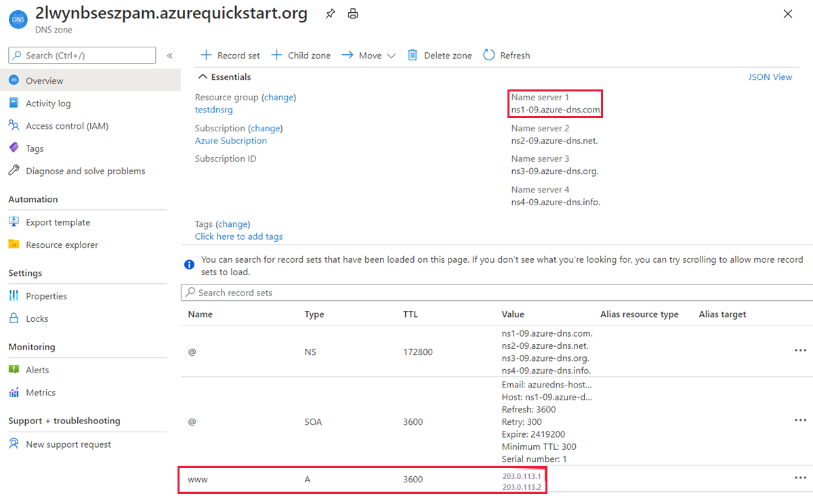
Task: Change the resource group
Action: tap(278, 97)
